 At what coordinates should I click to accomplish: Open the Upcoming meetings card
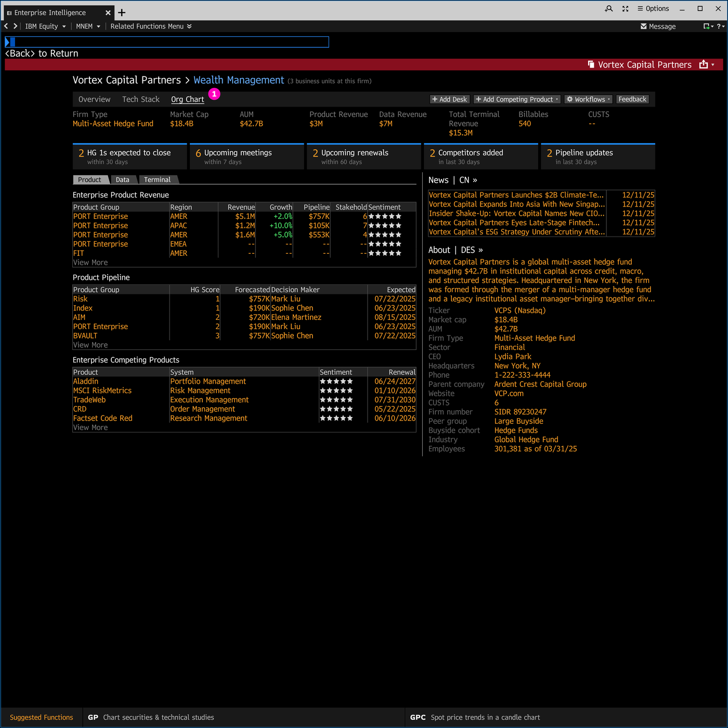tap(246, 157)
